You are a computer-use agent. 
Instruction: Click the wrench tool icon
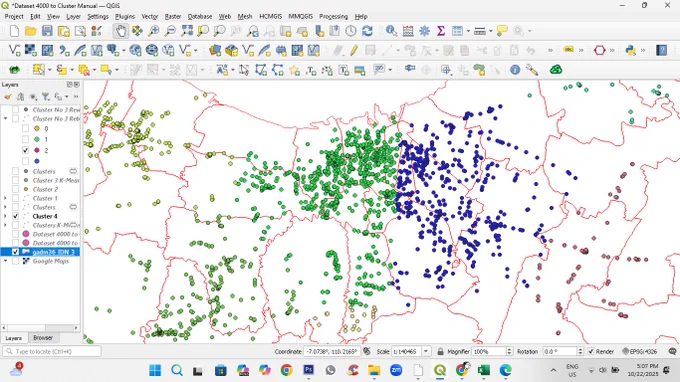point(531,69)
